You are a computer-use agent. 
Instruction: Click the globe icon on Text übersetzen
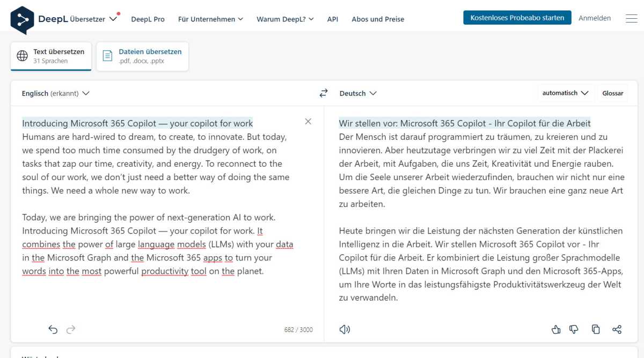[x=23, y=56]
